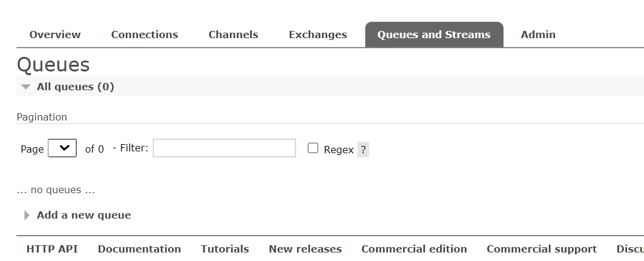Open the Admin tab
This screenshot has height=261, width=644.
click(x=538, y=35)
